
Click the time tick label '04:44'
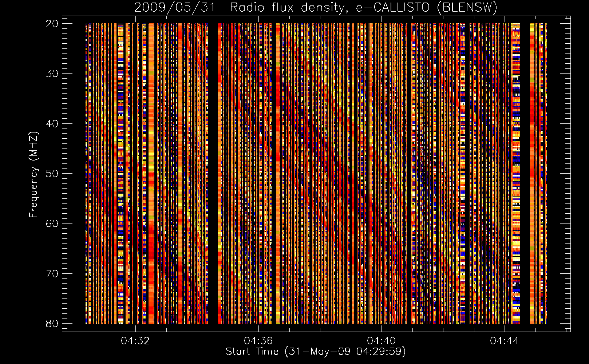(505, 341)
